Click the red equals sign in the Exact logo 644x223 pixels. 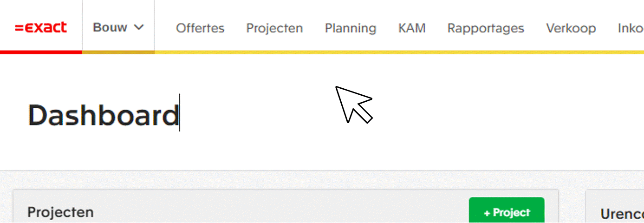pos(19,28)
